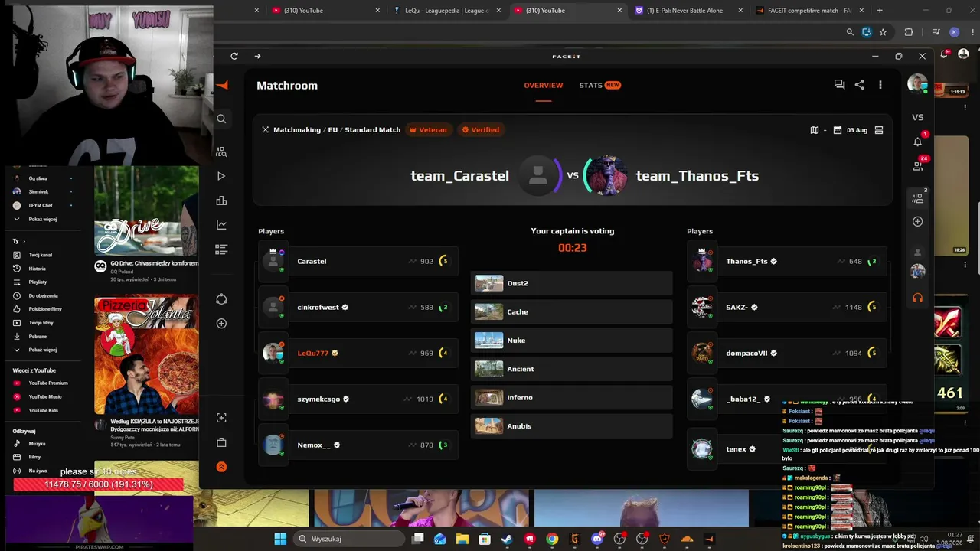Open the clubs icon in FACEIT sidebar
This screenshot has width=980, height=551.
[x=221, y=298]
